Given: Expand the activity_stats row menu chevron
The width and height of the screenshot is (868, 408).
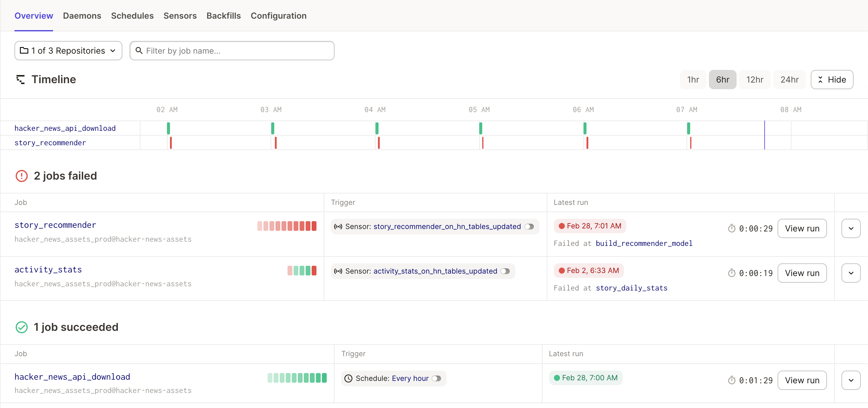Looking at the screenshot, I should tap(851, 273).
